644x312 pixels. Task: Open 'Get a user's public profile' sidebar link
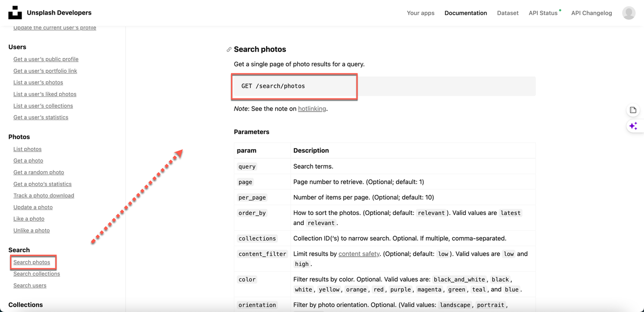(46, 59)
